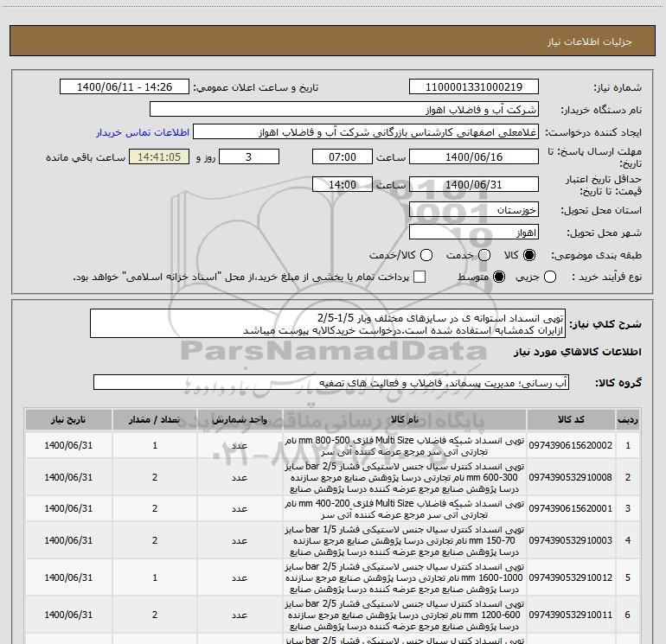Click row 4 product name 150-70 mm
Screen dimensions: 666x644
(x=405, y=540)
